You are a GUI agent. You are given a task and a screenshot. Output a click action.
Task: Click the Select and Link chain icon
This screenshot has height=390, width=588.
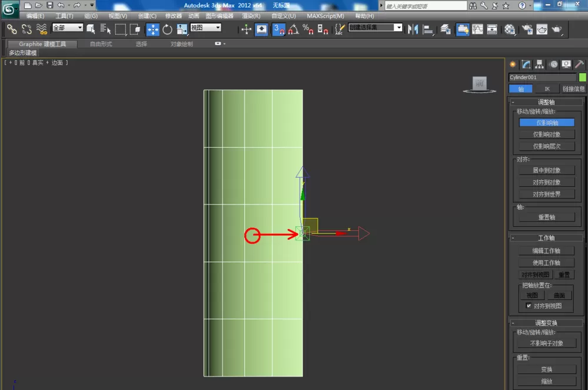click(12, 29)
